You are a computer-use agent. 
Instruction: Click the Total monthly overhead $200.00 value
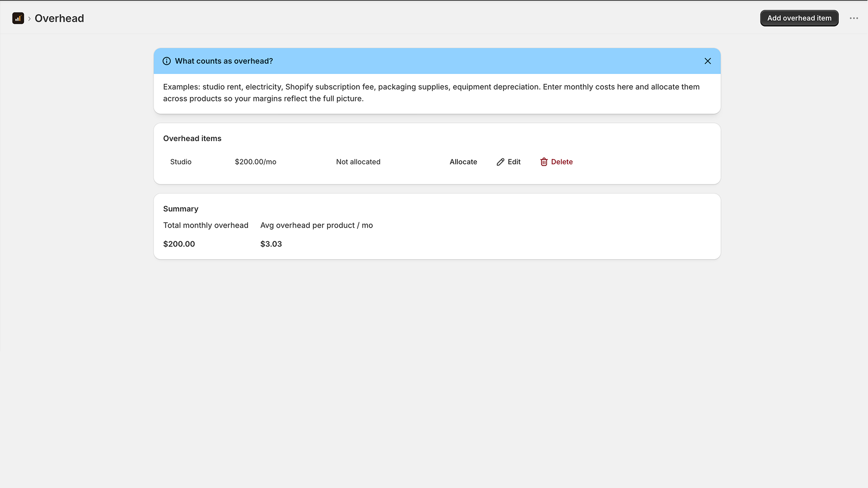click(179, 244)
